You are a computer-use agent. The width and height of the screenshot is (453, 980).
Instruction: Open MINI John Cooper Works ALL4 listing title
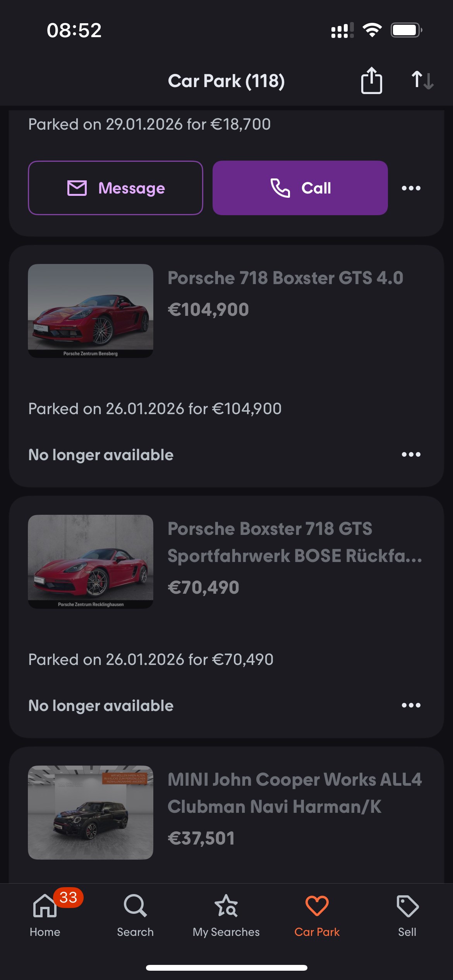coord(295,793)
